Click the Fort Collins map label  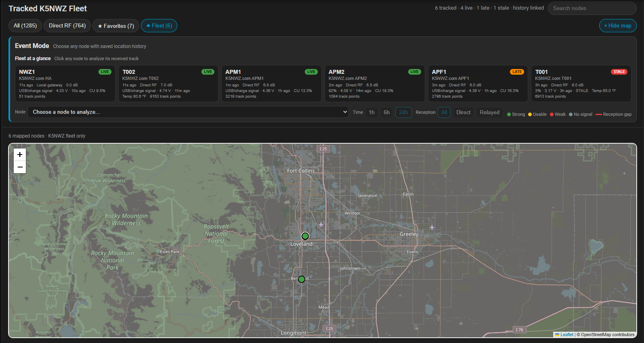301,171
